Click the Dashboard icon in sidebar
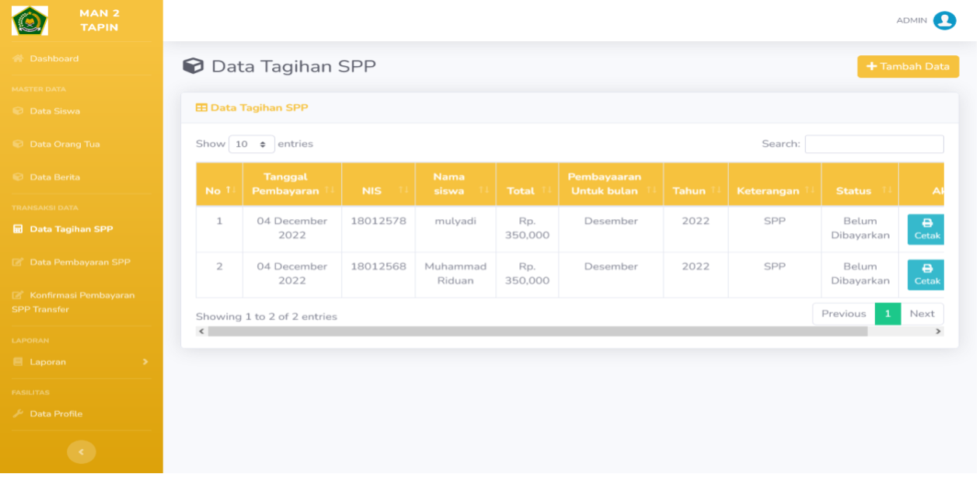Image resolution: width=980 pixels, height=477 pixels. coord(18,59)
